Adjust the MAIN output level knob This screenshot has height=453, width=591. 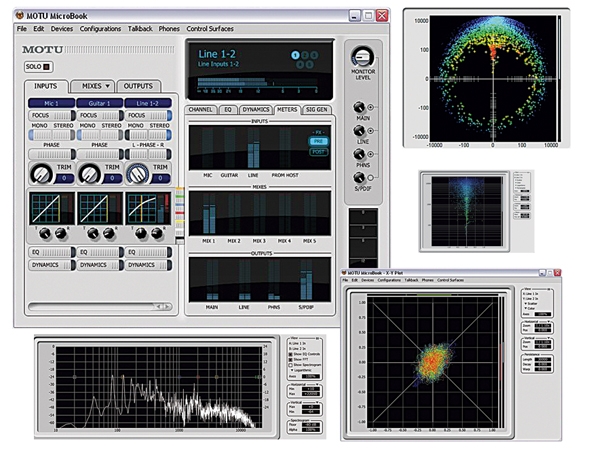(x=359, y=108)
